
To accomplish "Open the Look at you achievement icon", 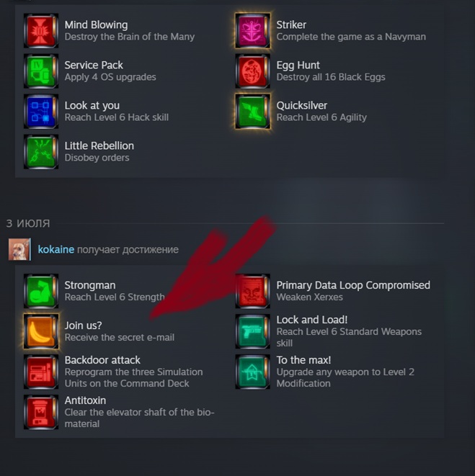I will (41, 112).
